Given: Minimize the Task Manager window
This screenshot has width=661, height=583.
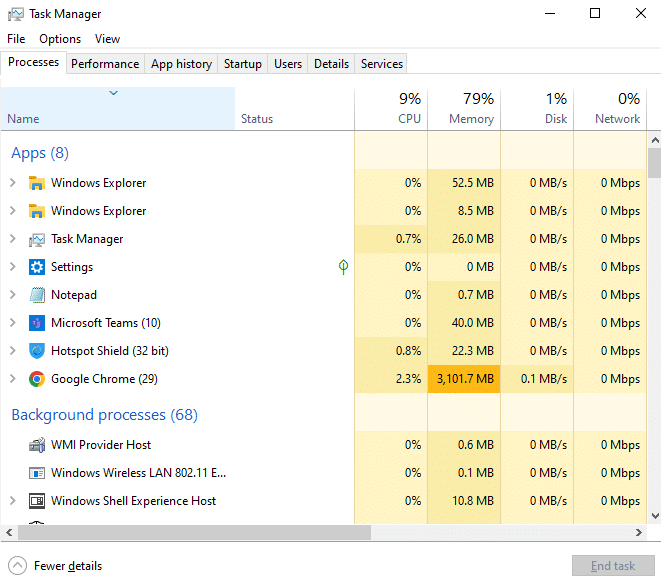Looking at the screenshot, I should pos(550,13).
